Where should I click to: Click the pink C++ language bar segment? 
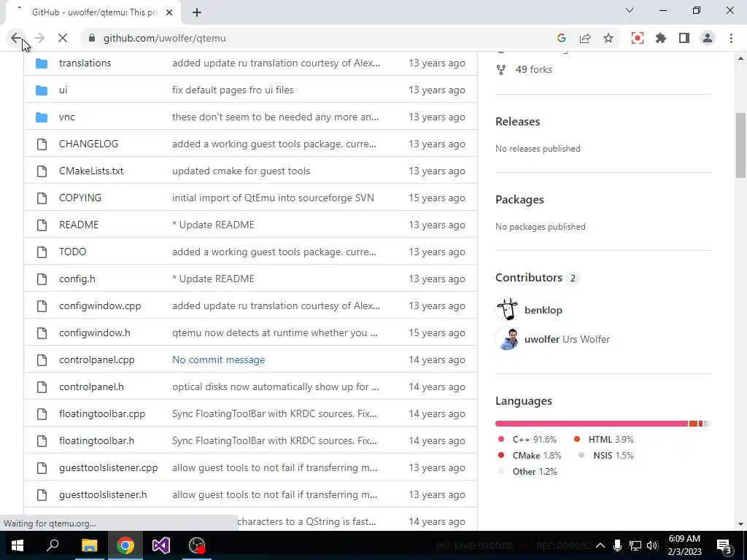[592, 424]
